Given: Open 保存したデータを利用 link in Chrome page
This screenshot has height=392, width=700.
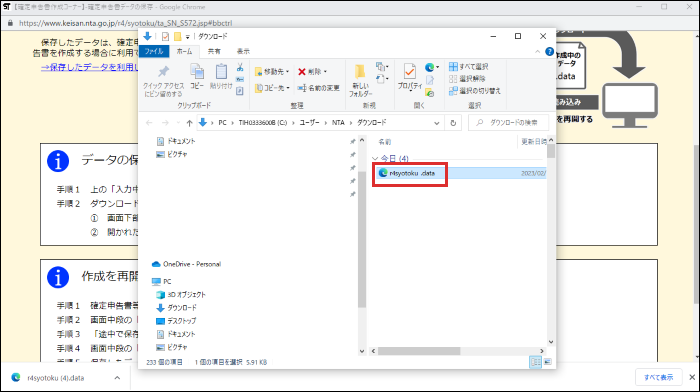Looking at the screenshot, I should coord(89,67).
